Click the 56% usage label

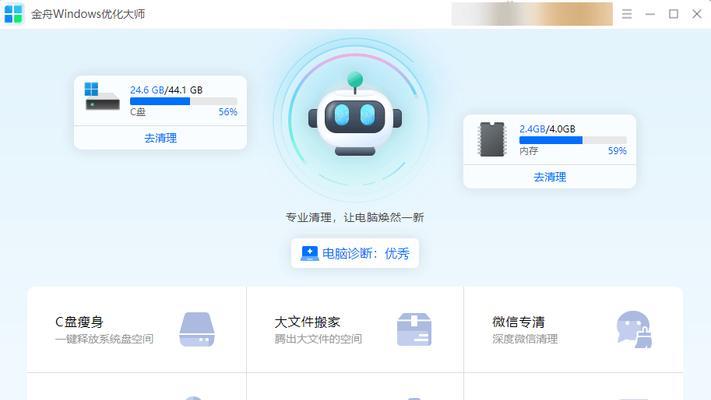point(228,112)
